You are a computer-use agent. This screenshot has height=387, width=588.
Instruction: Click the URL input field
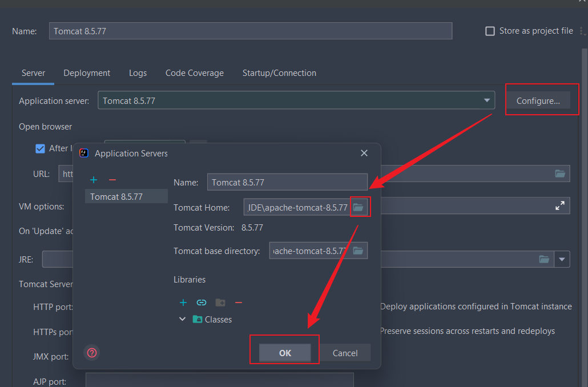click(x=314, y=174)
